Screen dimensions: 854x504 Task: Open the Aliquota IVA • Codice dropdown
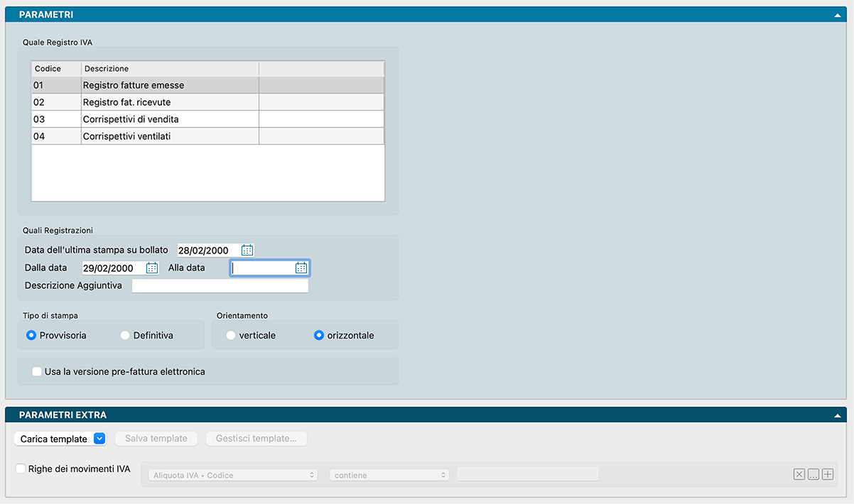click(232, 475)
